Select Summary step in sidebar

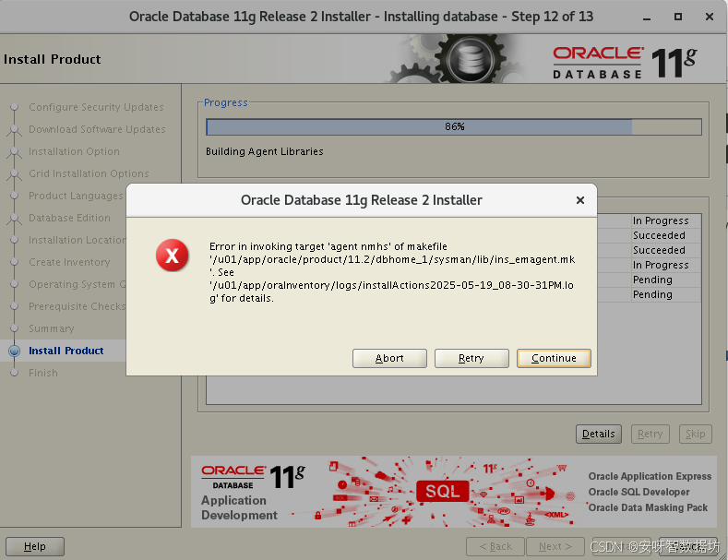[x=52, y=328]
